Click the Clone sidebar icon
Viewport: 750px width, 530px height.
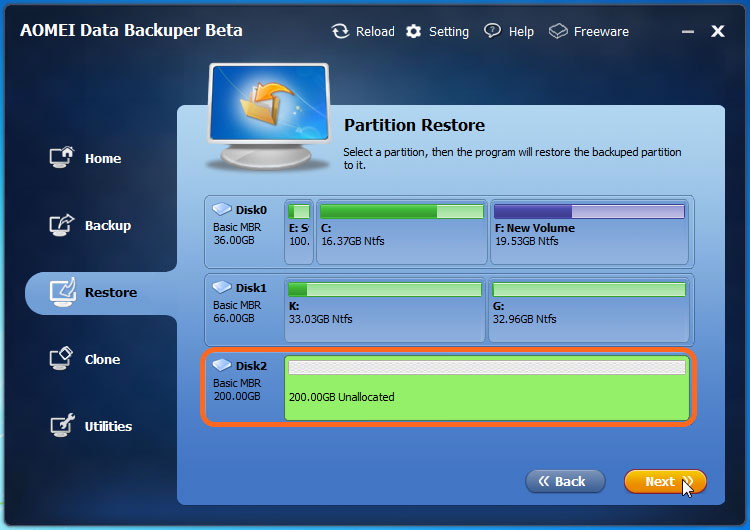click(x=61, y=358)
